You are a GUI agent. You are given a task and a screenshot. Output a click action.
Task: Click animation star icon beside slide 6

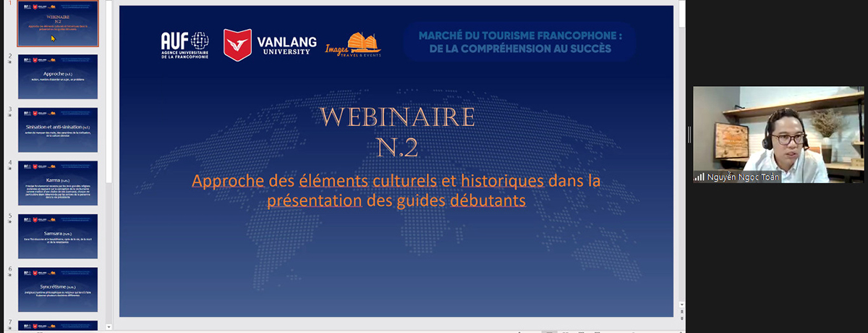9,276
